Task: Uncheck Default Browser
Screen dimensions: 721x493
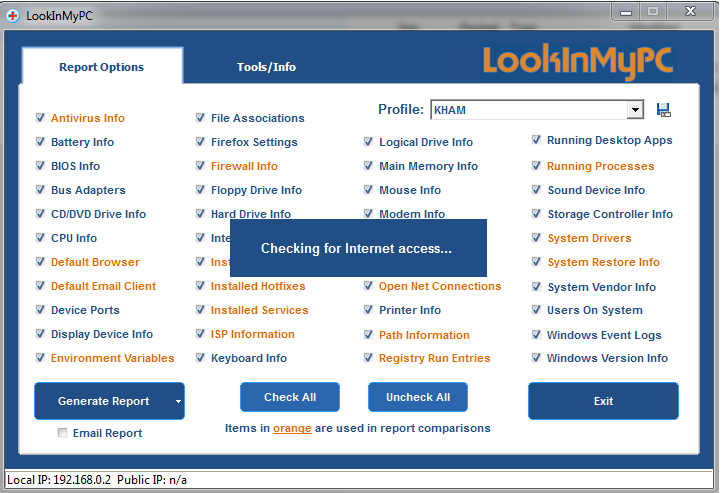Action: (x=40, y=262)
